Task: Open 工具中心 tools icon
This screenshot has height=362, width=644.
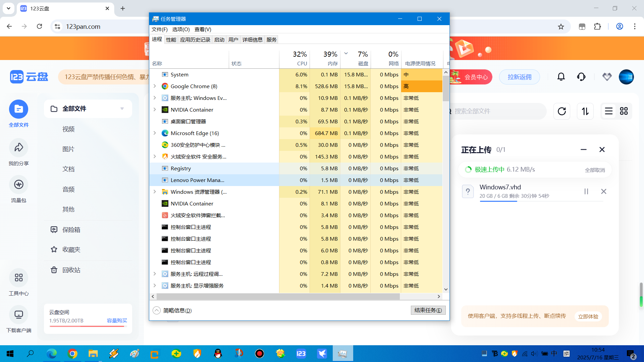Action: [19, 278]
